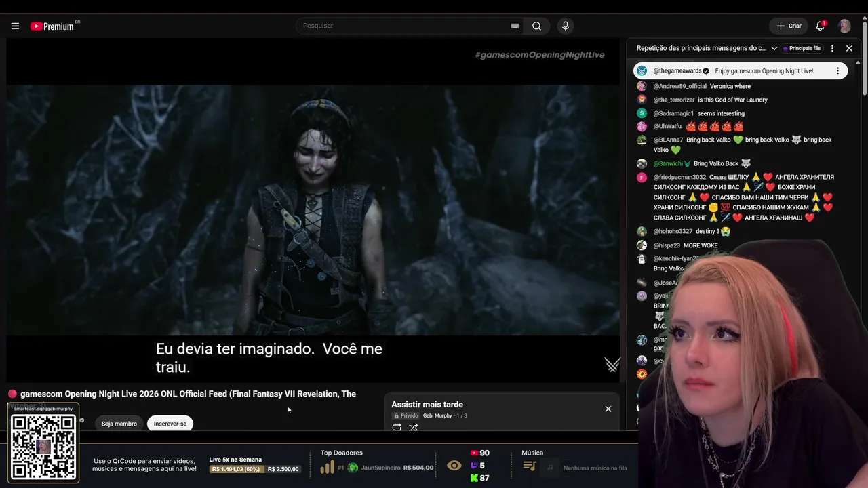Toggle playlist loop in Assistir mais tarde

pyautogui.click(x=397, y=427)
